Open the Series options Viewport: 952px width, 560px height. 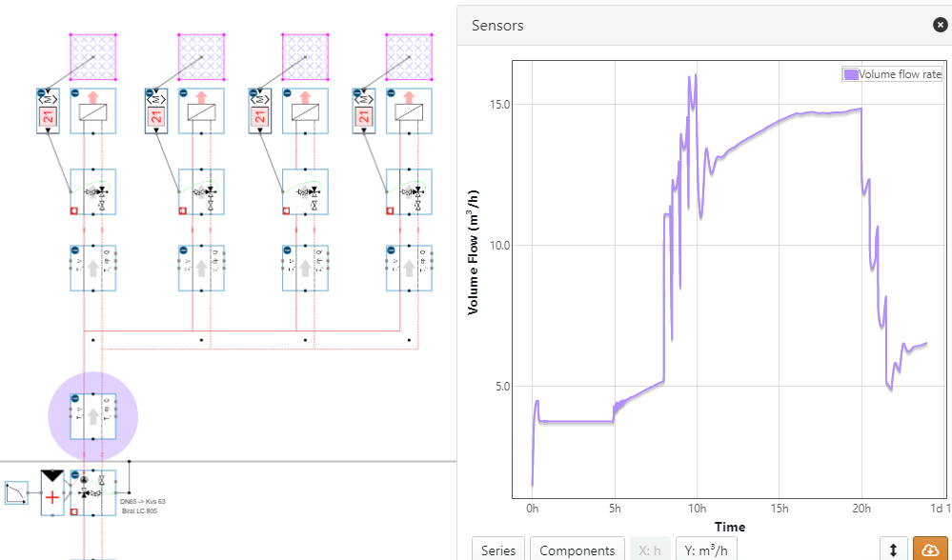[497, 550]
